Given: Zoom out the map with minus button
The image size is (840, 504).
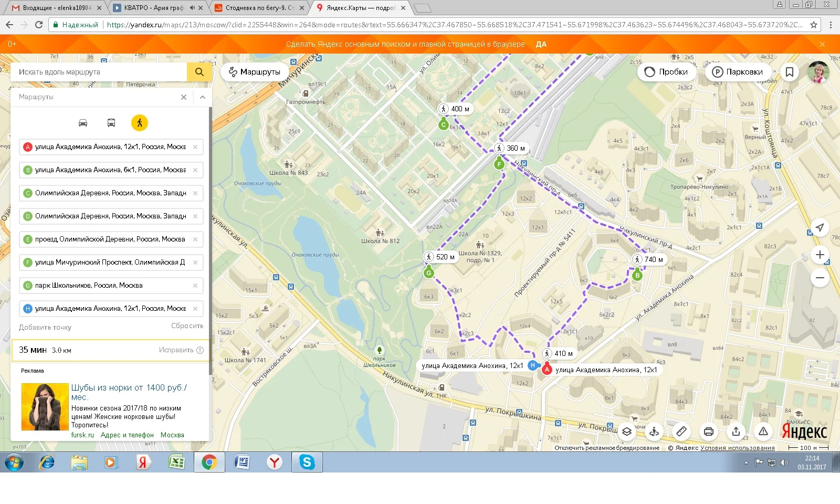Looking at the screenshot, I should [820, 278].
